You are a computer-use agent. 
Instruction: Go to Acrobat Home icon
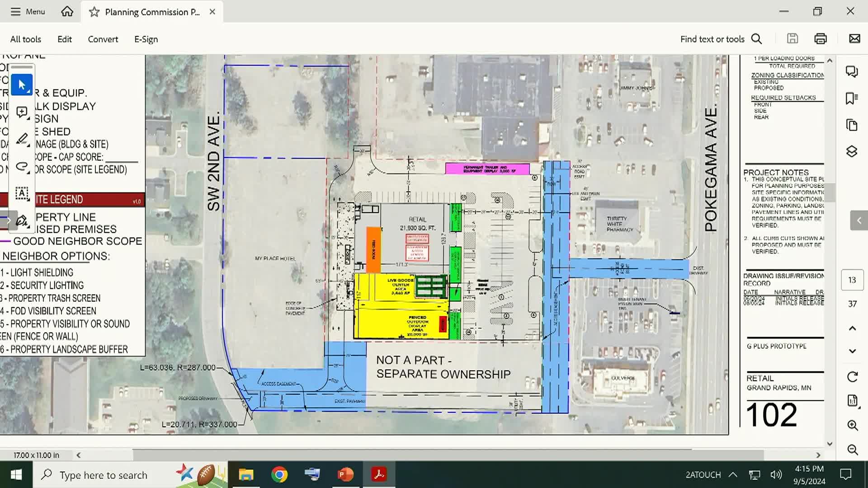(67, 12)
